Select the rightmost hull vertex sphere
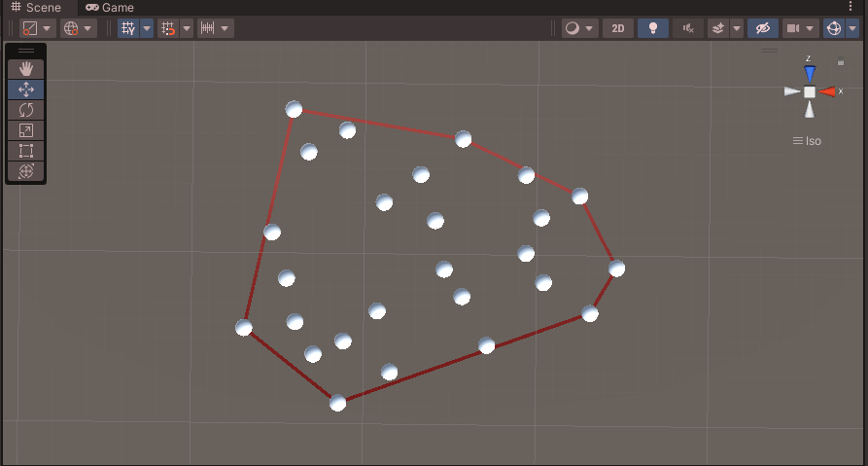Viewport: 868px width, 466px height. [x=616, y=269]
